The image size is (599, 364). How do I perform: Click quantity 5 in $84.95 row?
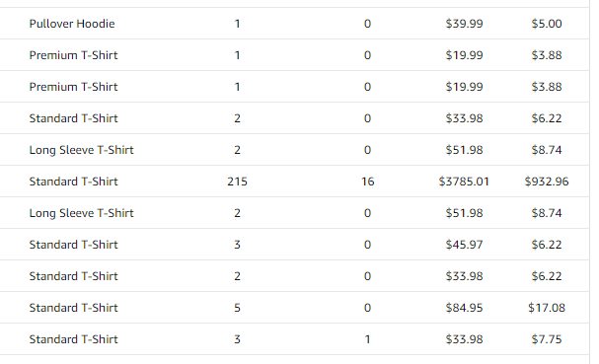point(237,308)
